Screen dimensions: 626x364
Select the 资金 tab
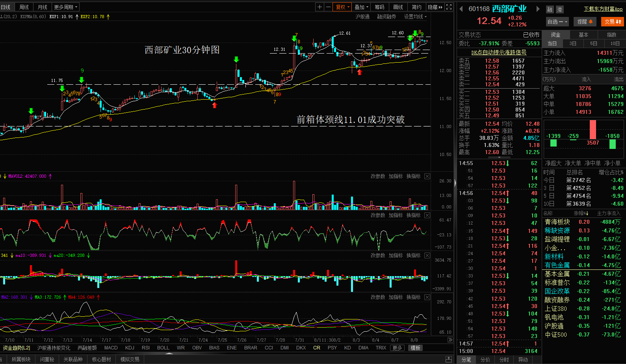point(555,35)
